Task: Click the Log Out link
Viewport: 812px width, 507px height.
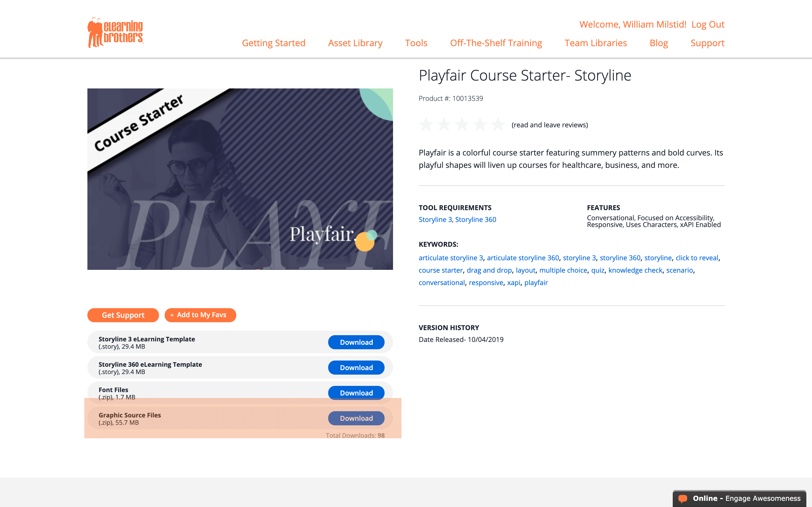Action: pyautogui.click(x=708, y=25)
